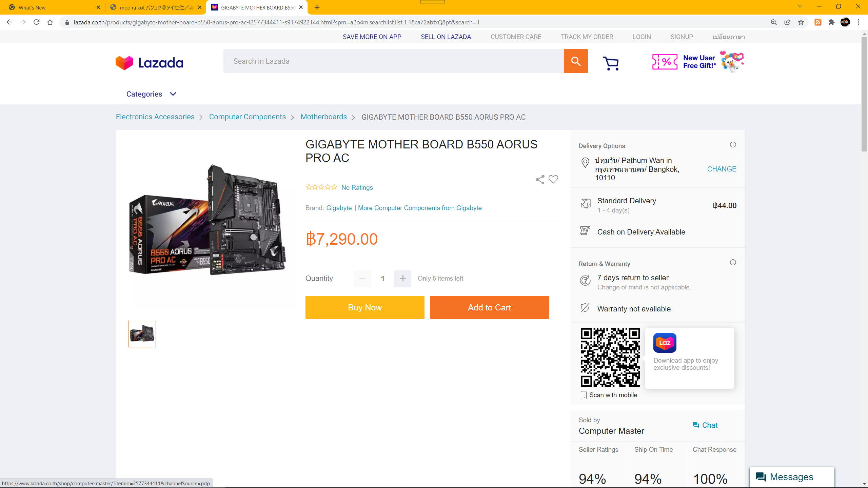Share this product via share icon
The image size is (868, 488).
(540, 179)
